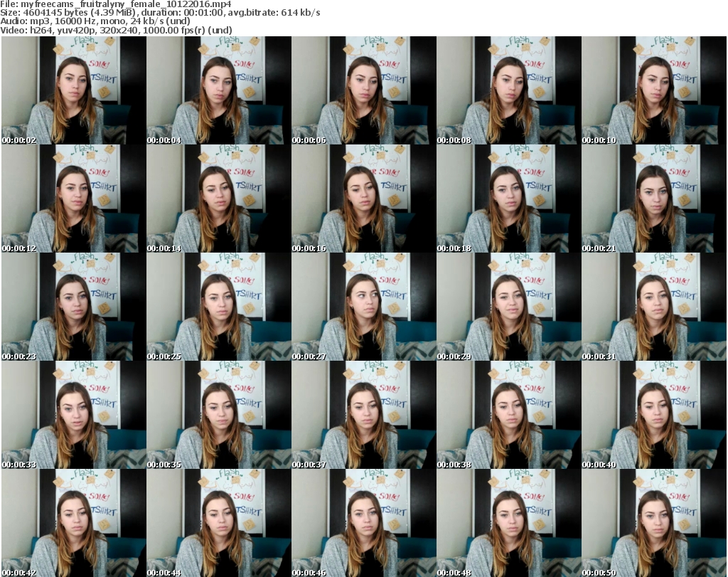The width and height of the screenshot is (728, 577).
Task: Select the thumbnail stamped 00:00:16
Action: [364, 198]
